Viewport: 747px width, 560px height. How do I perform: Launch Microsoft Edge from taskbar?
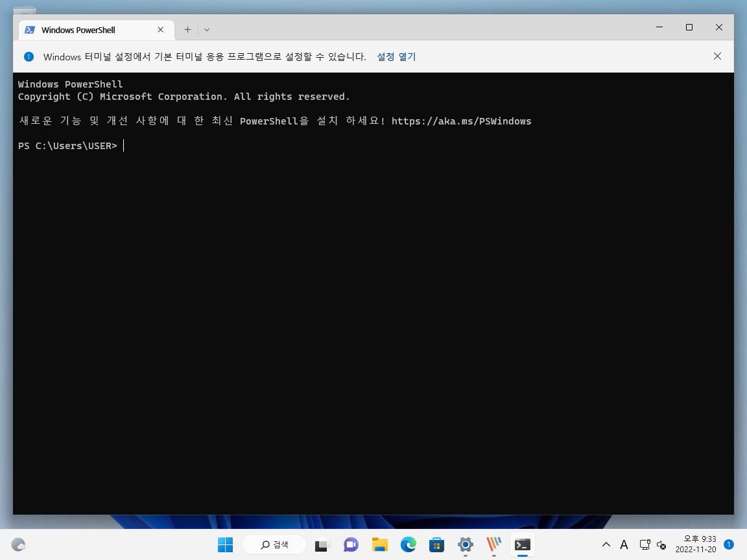(x=409, y=544)
